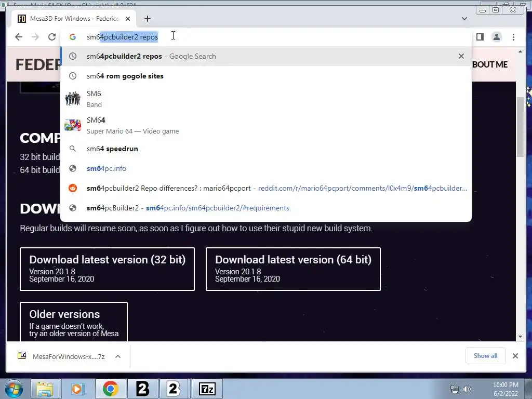Select the sm64pcbuilder2 repos Google Search suggestion
Image resolution: width=532 pixels, height=399 pixels.
[x=265, y=56]
